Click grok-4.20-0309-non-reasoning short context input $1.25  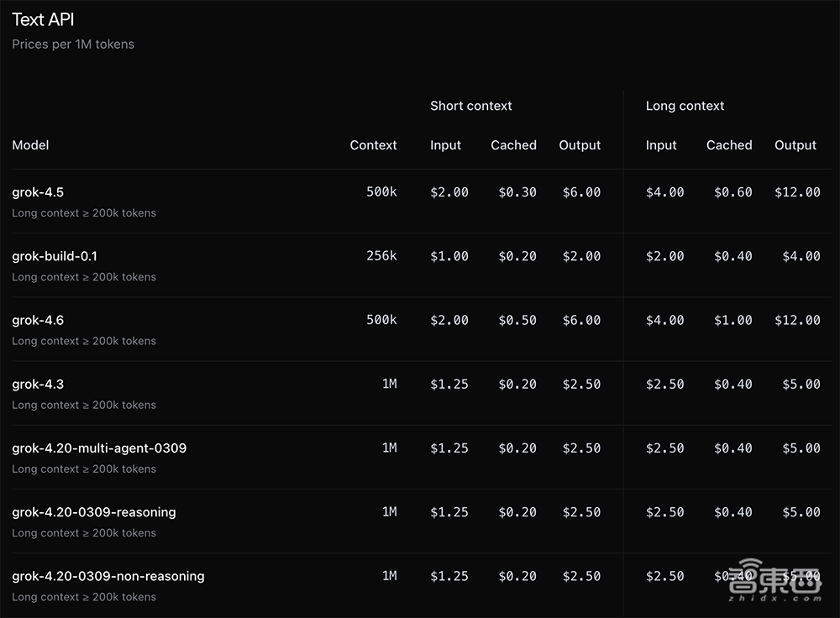point(449,576)
